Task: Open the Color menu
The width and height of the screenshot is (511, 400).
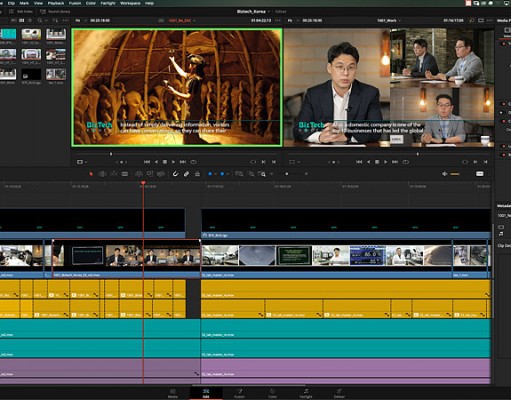Action: coord(91,3)
